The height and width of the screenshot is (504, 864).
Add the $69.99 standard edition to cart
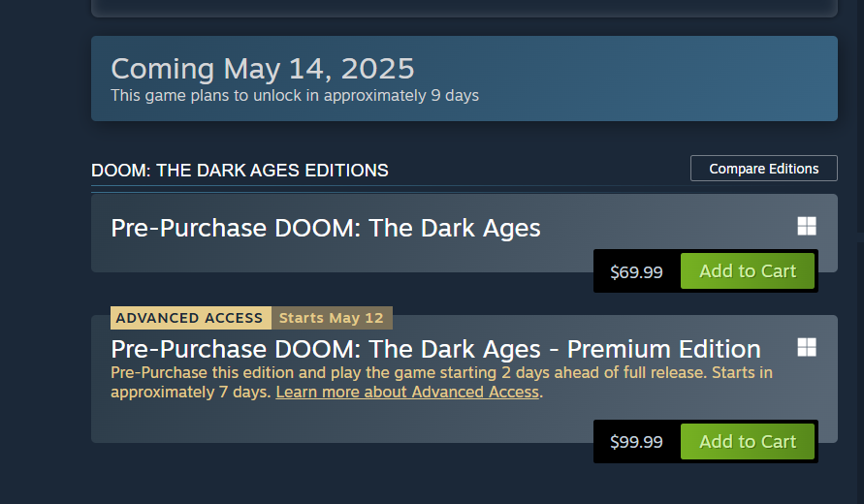(747, 271)
